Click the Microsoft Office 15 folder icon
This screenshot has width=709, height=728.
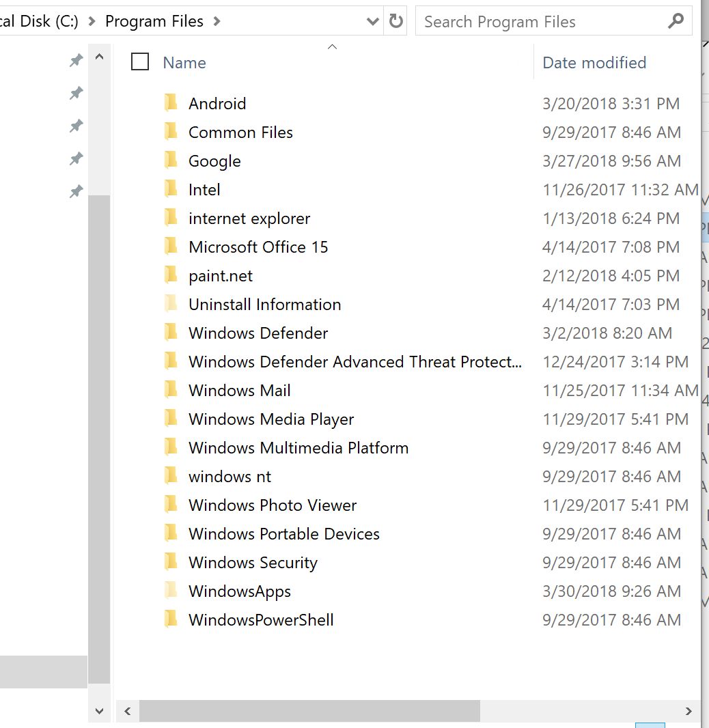[171, 246]
